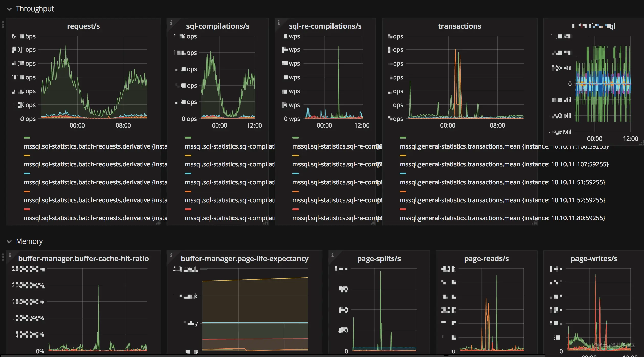644x357 pixels.
Task: Open the sql-re-compilations/s panel title menu
Action: 325,26
